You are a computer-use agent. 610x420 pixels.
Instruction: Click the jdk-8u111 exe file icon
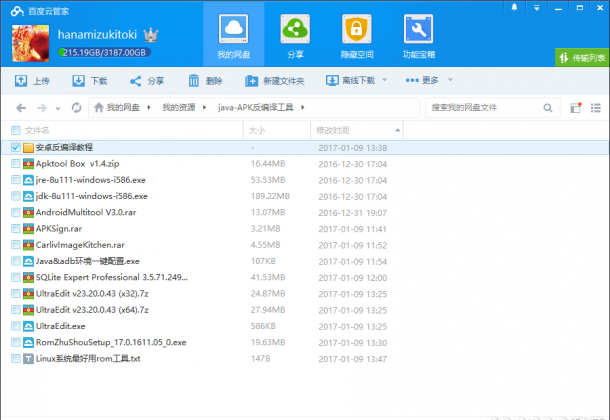[28, 196]
